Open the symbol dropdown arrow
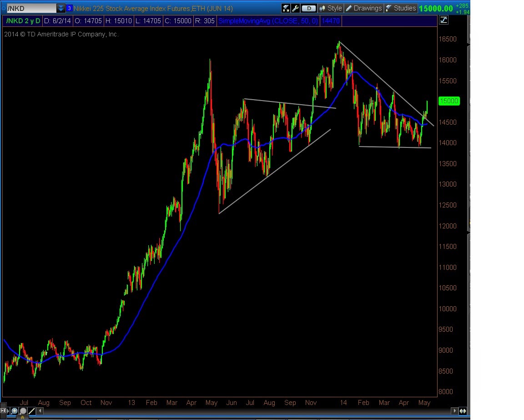This screenshot has height=420, width=524. (x=61, y=8)
